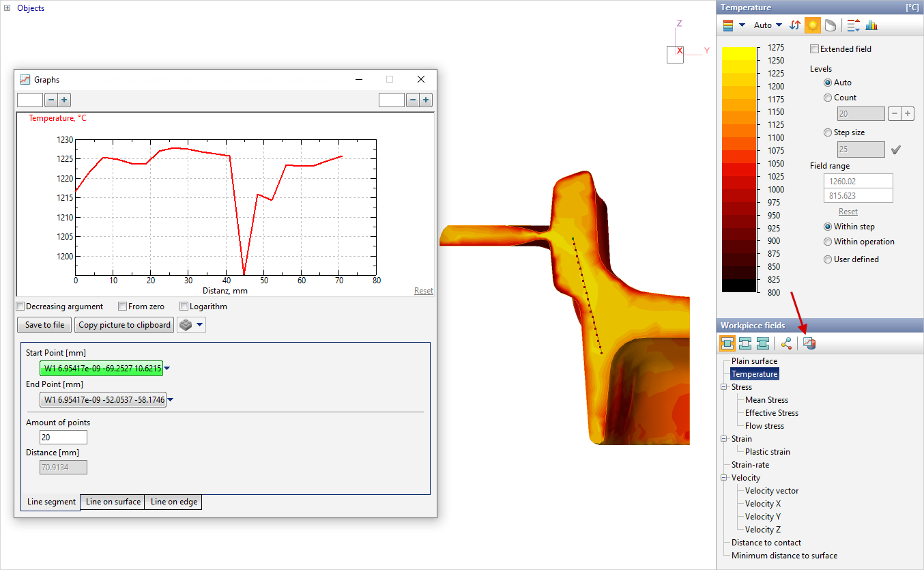Open the Auto dropdown in Temperature toolbar

pos(768,25)
